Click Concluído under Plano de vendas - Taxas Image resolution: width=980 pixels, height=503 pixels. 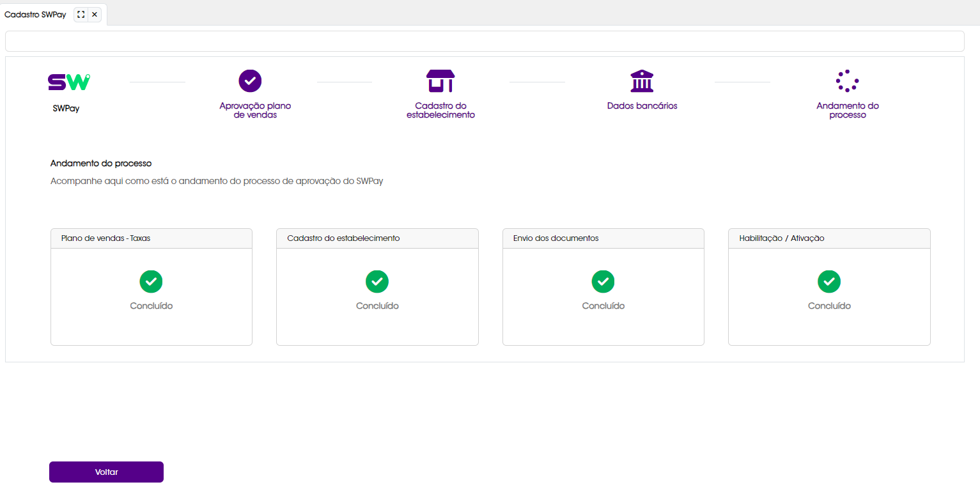(x=152, y=306)
